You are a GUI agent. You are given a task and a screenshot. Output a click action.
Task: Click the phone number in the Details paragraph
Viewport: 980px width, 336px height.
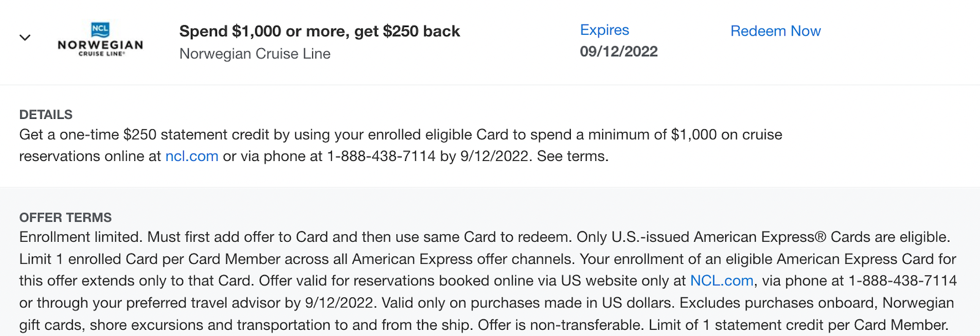click(x=381, y=157)
